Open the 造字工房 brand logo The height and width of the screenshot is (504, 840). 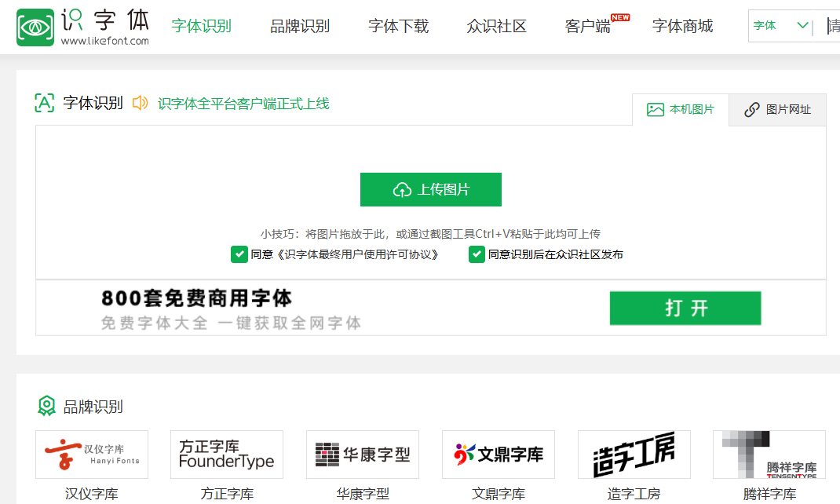click(634, 455)
